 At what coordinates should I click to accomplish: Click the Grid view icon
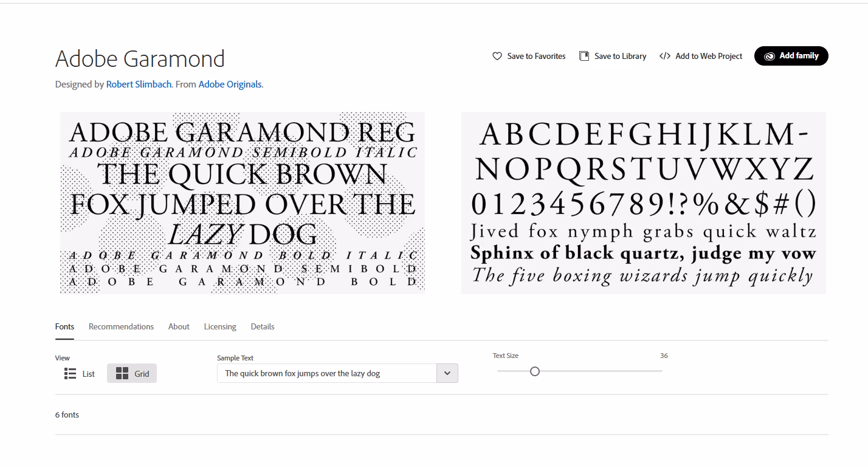pyautogui.click(x=122, y=373)
